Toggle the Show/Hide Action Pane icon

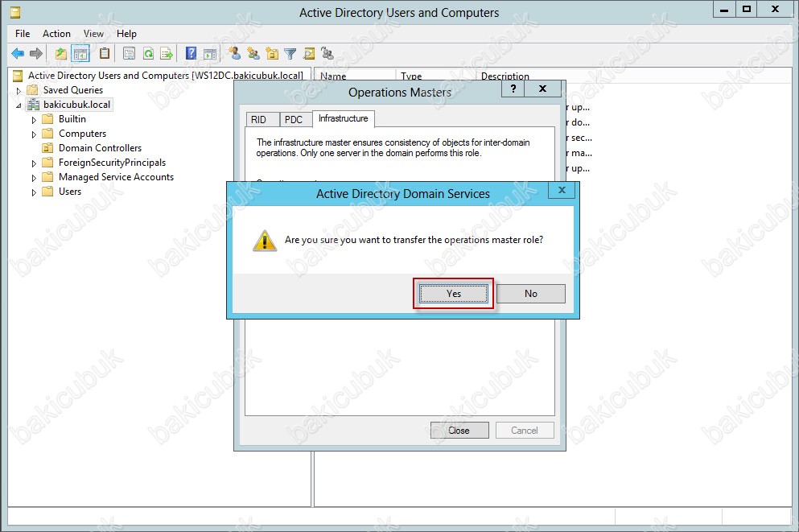coord(210,53)
